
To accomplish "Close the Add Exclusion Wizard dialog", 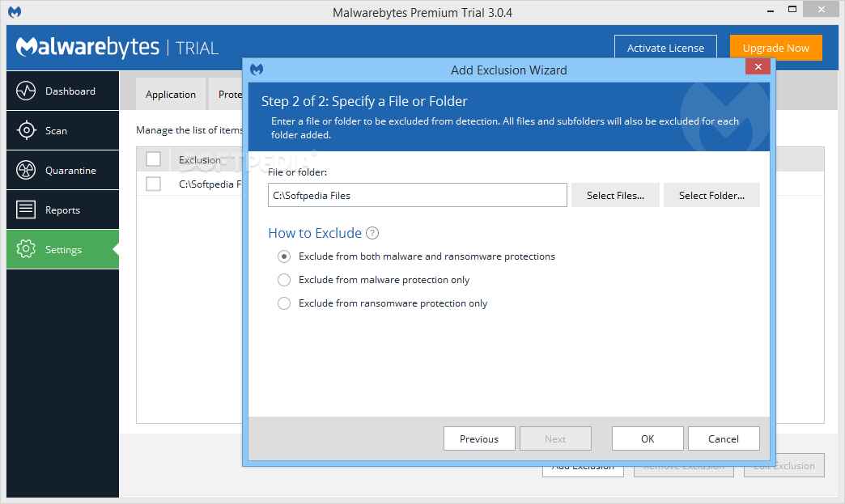I will (758, 67).
